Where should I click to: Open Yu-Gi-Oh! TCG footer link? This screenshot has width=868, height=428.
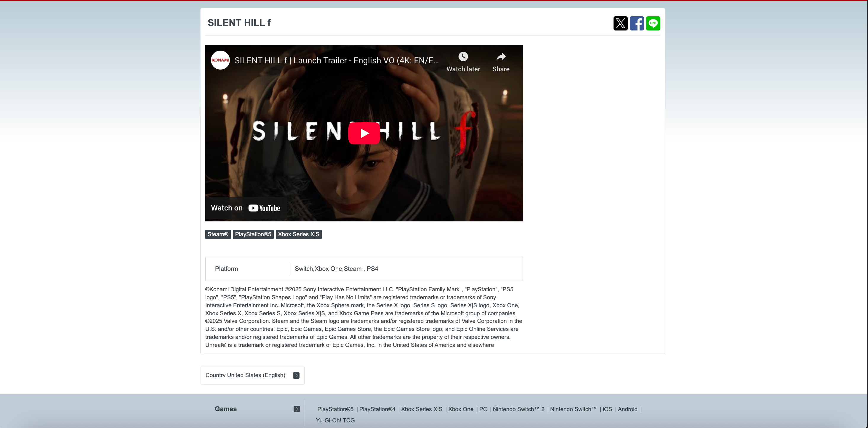click(335, 421)
